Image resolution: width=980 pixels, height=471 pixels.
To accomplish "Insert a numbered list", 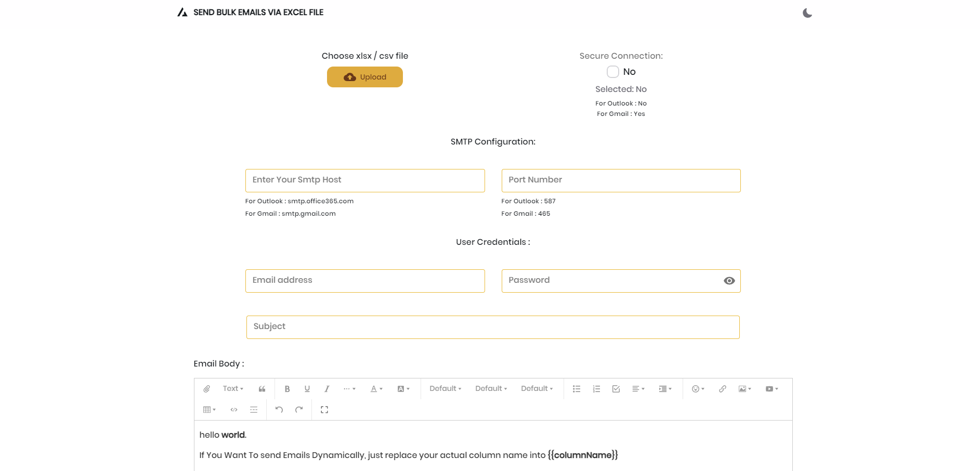I will [596, 389].
